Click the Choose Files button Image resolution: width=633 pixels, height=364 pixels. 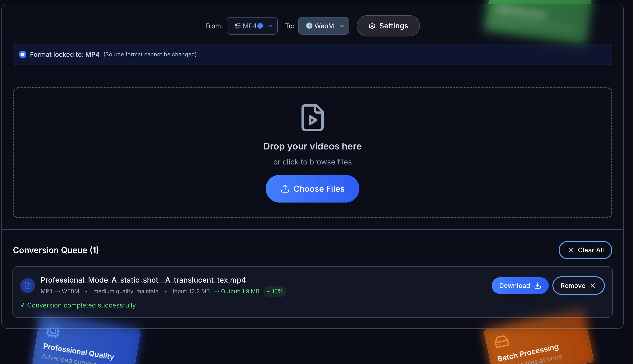313,189
